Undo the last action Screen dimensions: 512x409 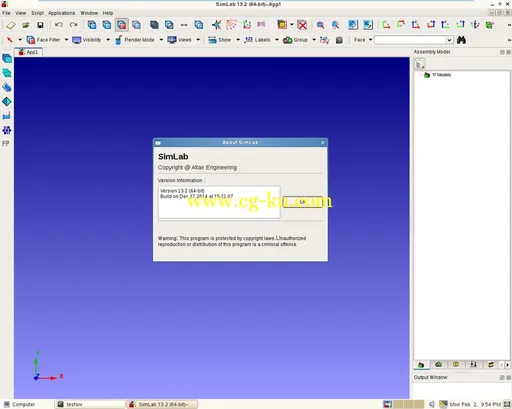[x=59, y=25]
